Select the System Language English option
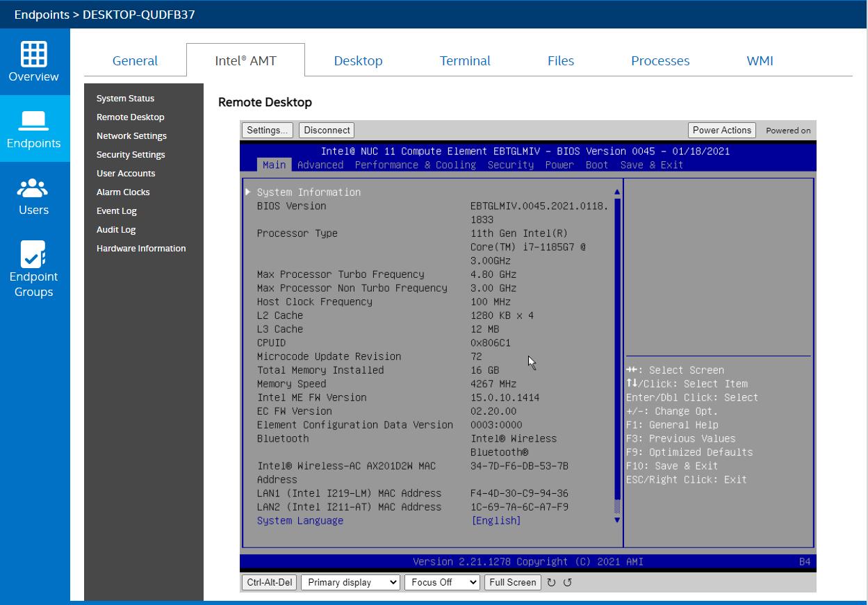 [496, 521]
